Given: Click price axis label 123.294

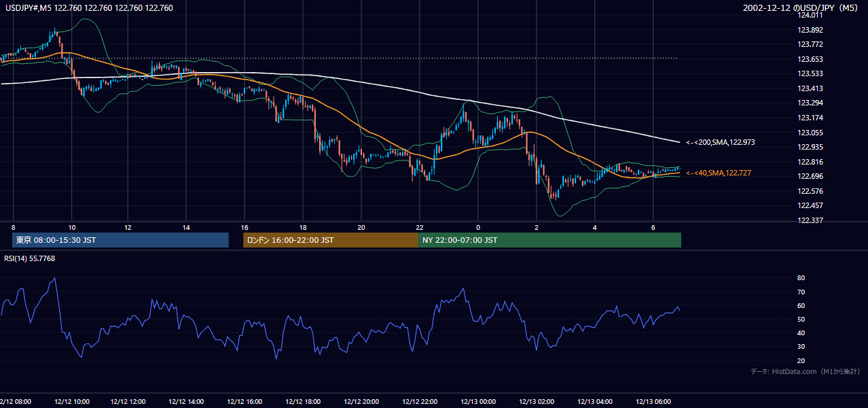Looking at the screenshot, I should [x=811, y=103].
